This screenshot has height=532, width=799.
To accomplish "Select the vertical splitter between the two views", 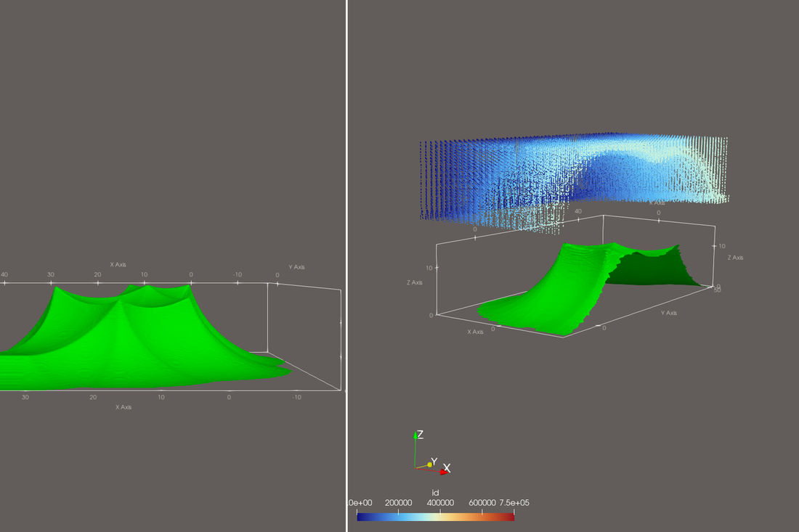I will pos(346,266).
